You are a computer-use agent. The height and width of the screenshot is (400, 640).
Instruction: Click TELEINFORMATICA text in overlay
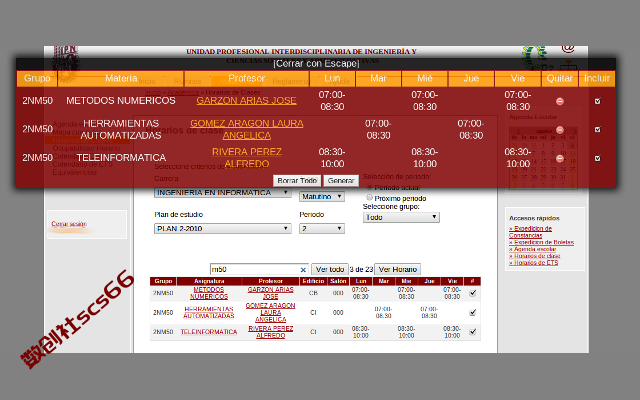(x=121, y=158)
